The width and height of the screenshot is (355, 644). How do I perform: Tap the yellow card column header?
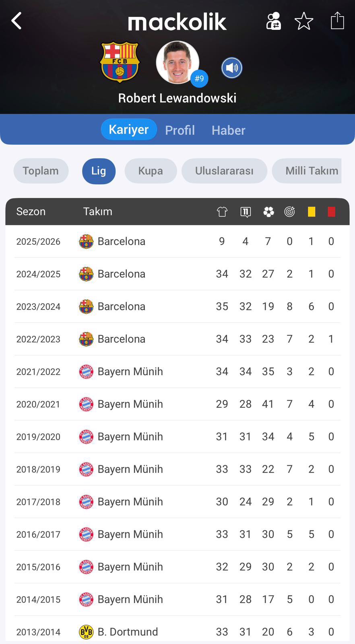click(x=312, y=212)
